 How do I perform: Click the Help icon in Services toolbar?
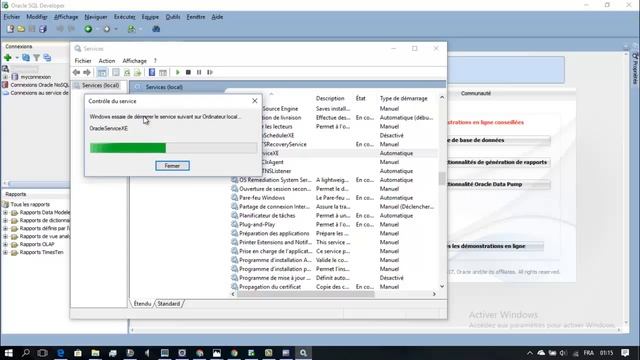click(x=152, y=72)
